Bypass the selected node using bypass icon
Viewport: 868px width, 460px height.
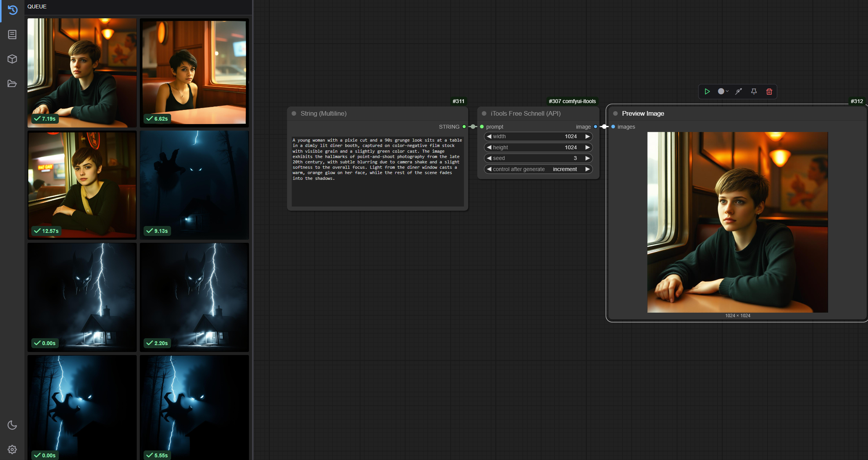739,92
